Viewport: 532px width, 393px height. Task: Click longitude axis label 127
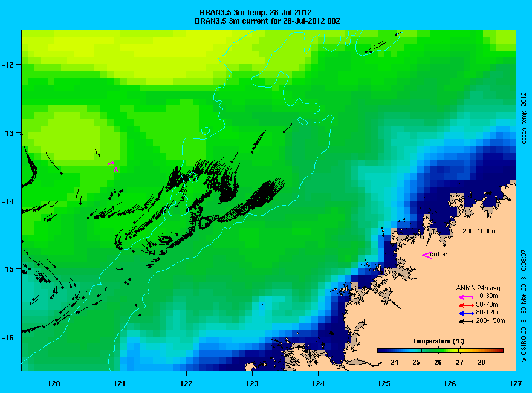click(515, 384)
